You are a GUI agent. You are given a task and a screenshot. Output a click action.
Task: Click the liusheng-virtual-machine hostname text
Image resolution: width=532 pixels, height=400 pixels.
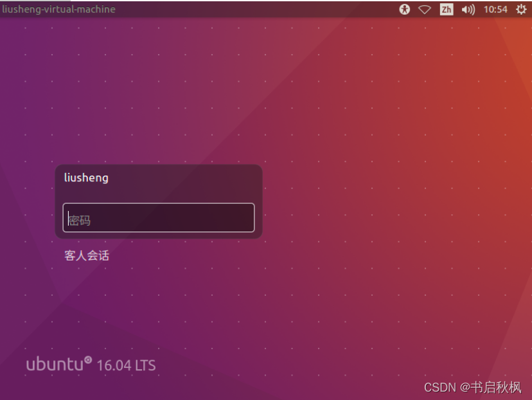tap(58, 9)
